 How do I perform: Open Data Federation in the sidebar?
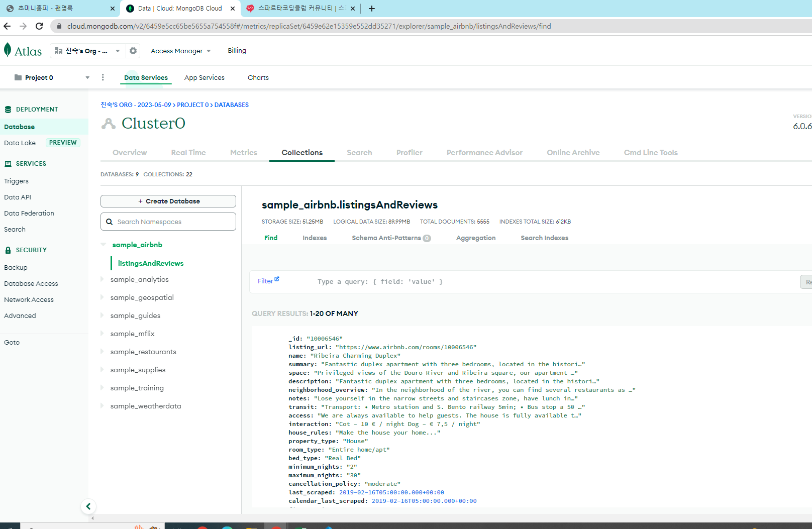[x=29, y=213]
